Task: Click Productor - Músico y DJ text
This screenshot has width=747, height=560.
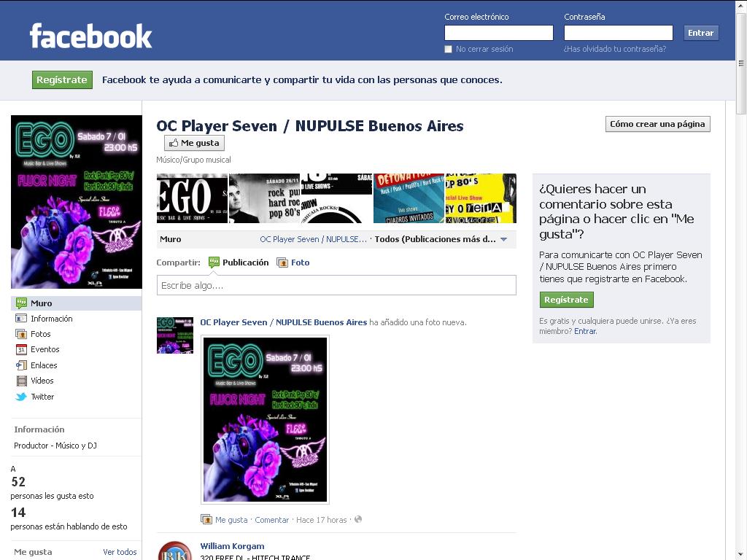Action: click(x=55, y=446)
